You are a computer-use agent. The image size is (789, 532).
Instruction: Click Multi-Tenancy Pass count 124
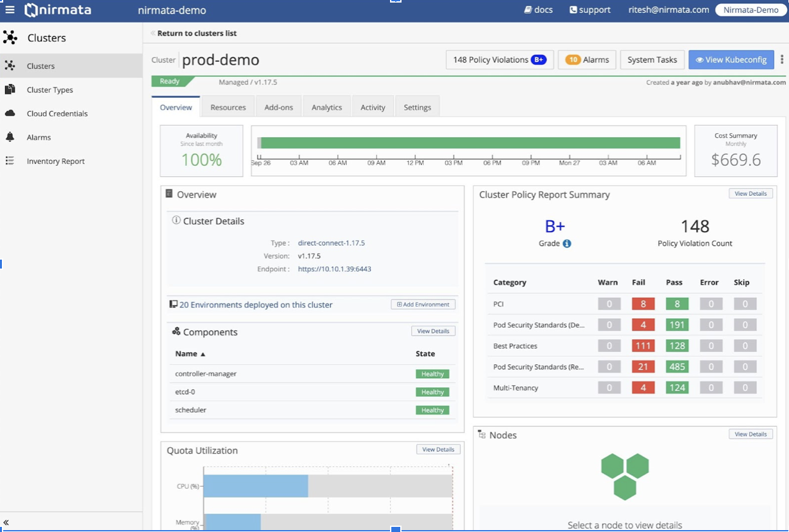677,388
